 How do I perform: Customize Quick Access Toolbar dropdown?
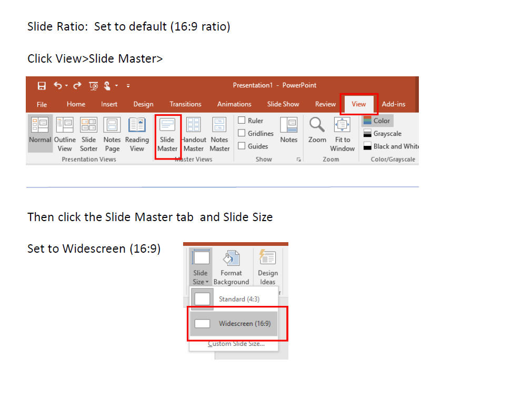point(128,86)
